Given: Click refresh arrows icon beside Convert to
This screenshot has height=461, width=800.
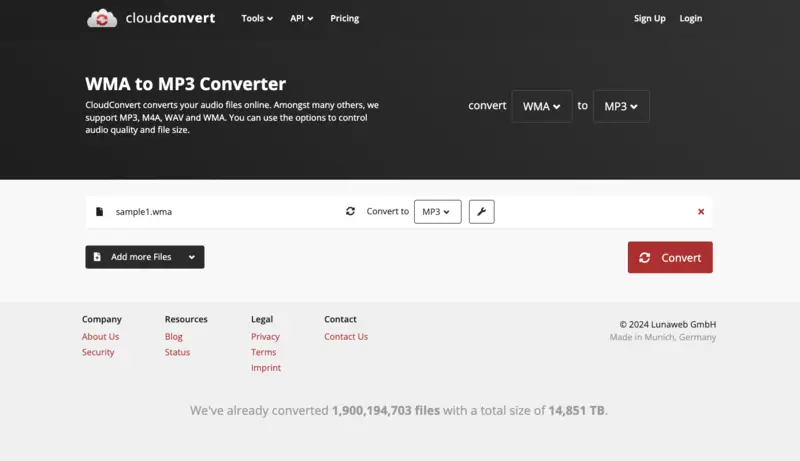Looking at the screenshot, I should tap(350, 211).
